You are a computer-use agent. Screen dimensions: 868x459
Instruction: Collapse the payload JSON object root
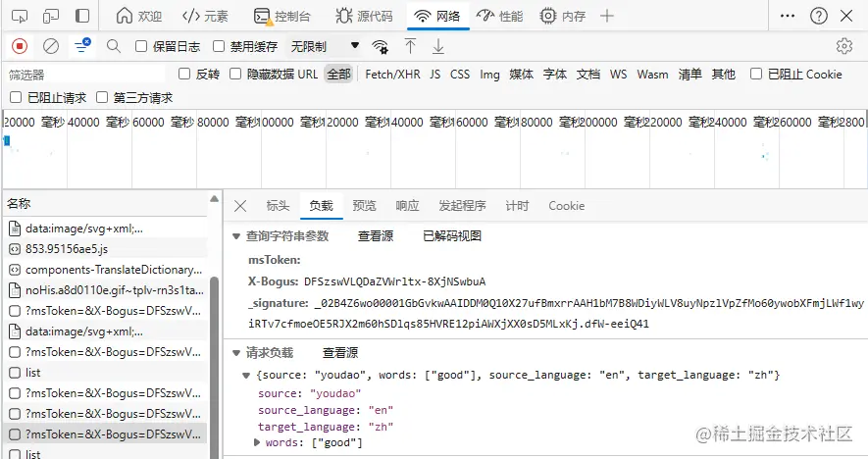point(246,376)
